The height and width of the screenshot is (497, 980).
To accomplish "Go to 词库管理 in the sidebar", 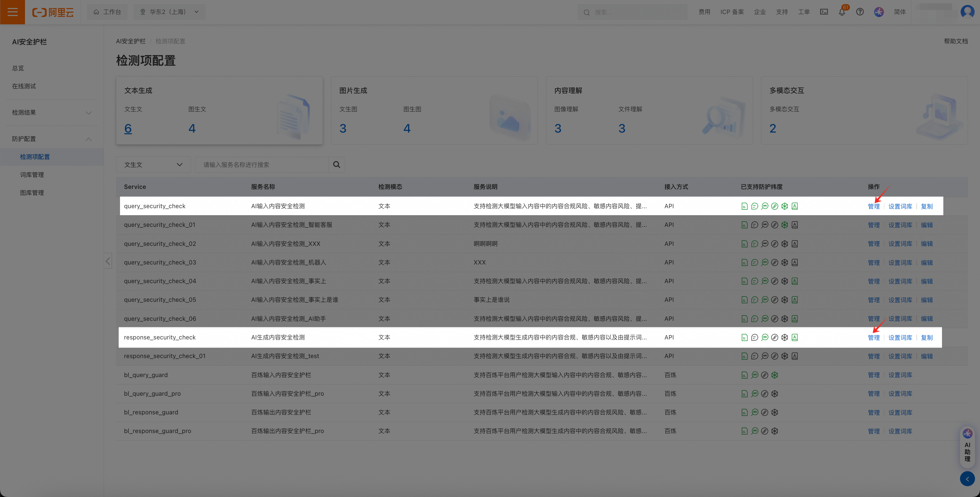I will point(32,175).
